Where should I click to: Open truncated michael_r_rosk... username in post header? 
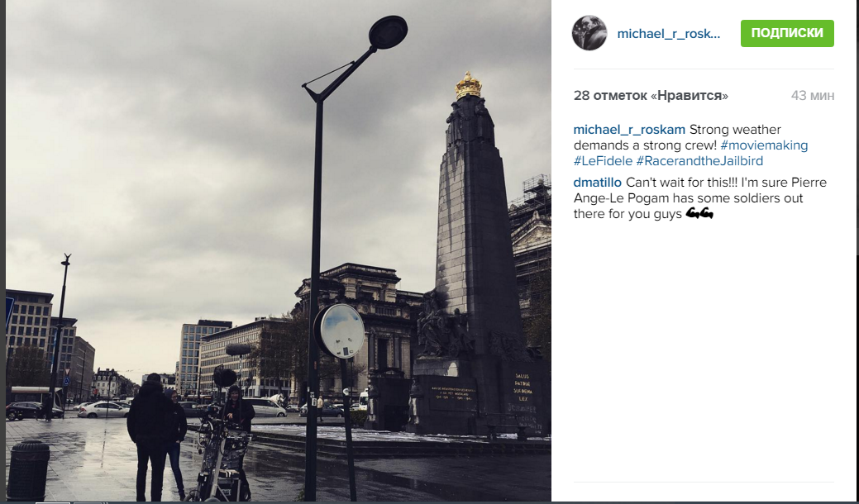click(668, 33)
